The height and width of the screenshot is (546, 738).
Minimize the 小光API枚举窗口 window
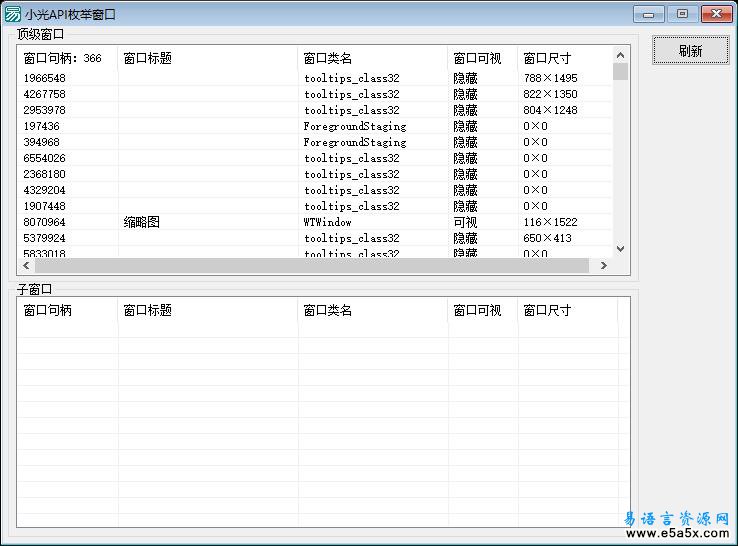(x=649, y=14)
